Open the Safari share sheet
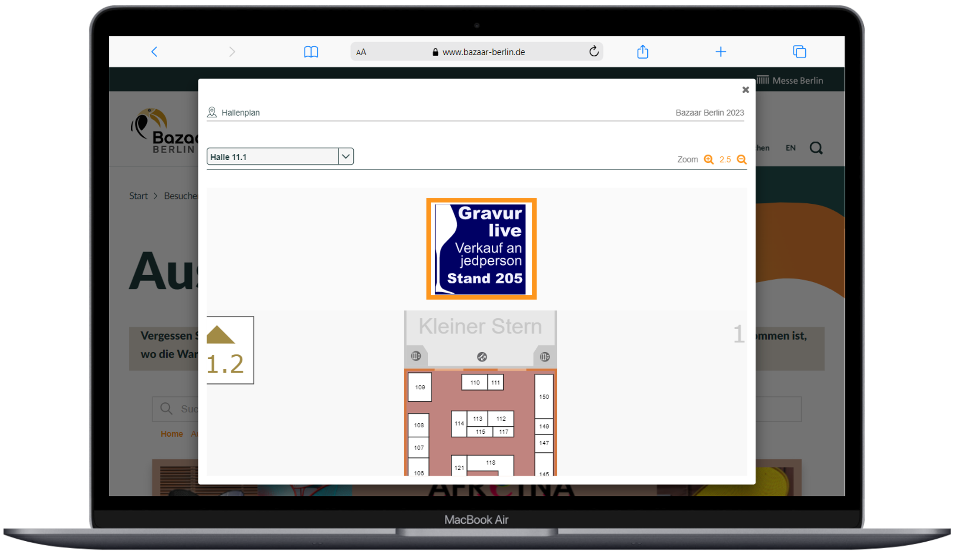 pos(642,52)
